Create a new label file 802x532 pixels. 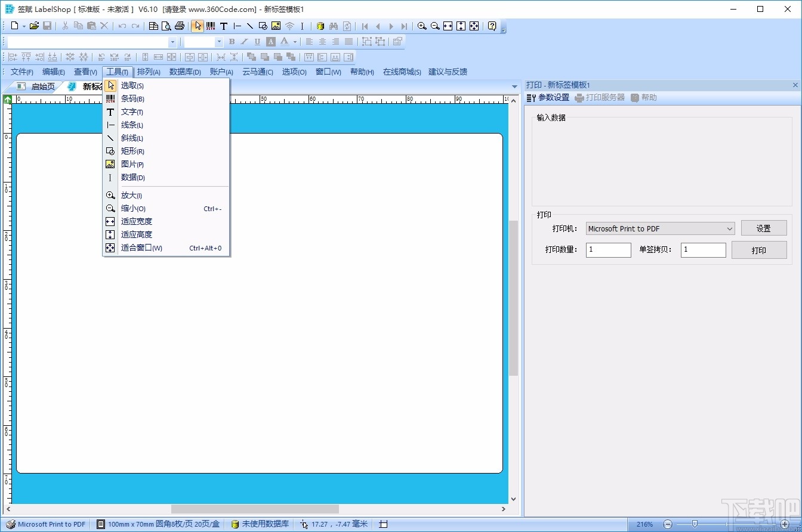pos(14,26)
